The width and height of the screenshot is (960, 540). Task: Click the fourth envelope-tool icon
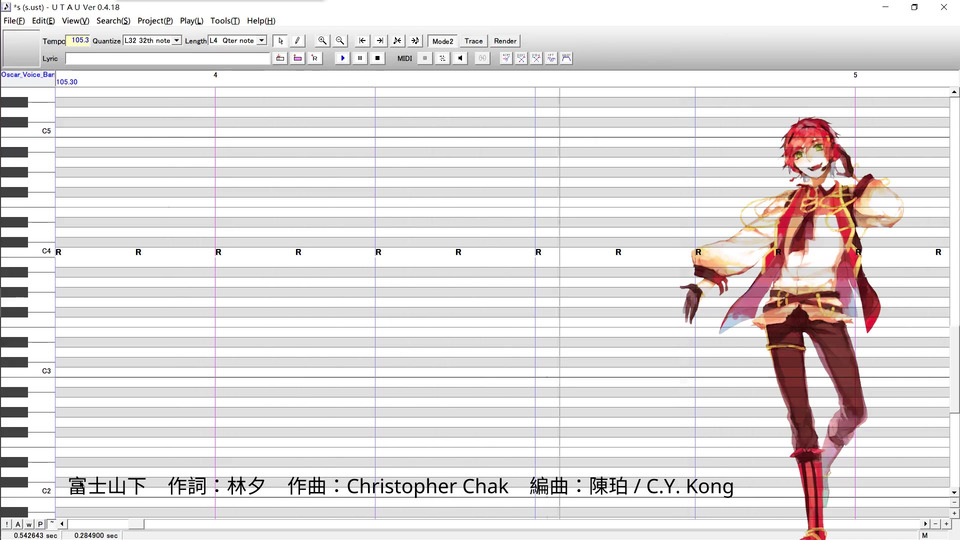point(551,58)
